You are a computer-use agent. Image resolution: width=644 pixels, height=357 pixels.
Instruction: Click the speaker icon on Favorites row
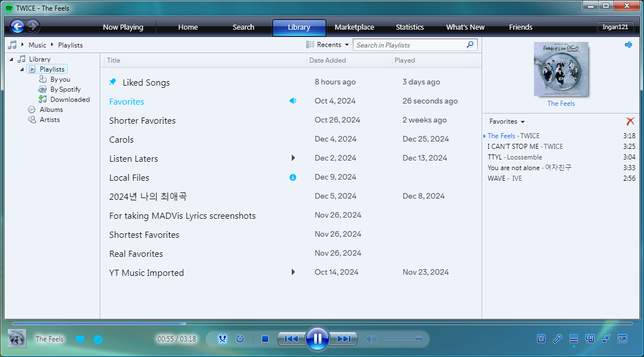tap(293, 101)
